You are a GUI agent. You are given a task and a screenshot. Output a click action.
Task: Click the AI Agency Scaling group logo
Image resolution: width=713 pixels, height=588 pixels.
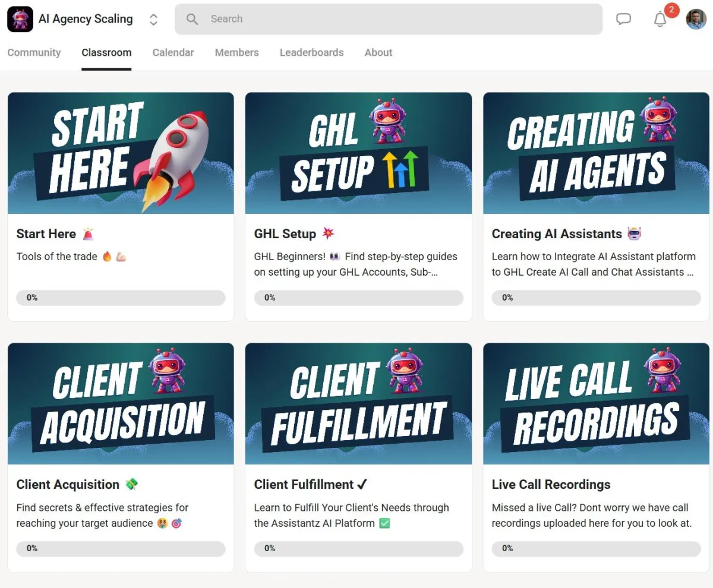tap(20, 19)
